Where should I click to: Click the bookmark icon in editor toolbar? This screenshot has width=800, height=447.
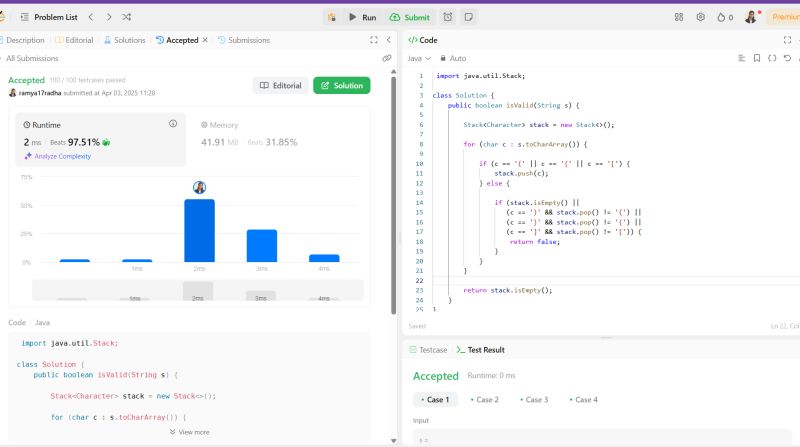point(757,58)
